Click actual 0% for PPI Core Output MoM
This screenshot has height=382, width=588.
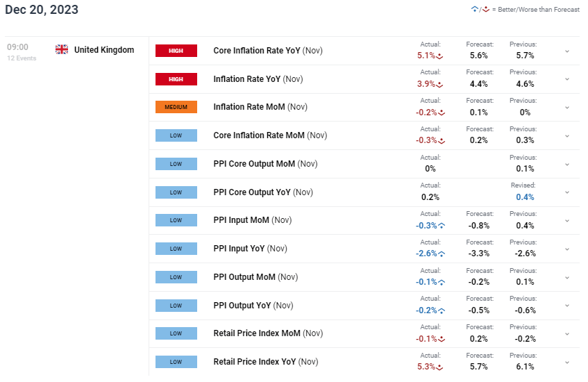tap(430, 169)
